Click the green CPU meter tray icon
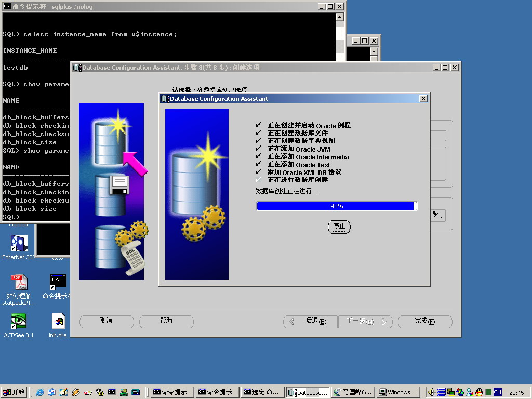The height and width of the screenshot is (399, 532). (x=488, y=392)
